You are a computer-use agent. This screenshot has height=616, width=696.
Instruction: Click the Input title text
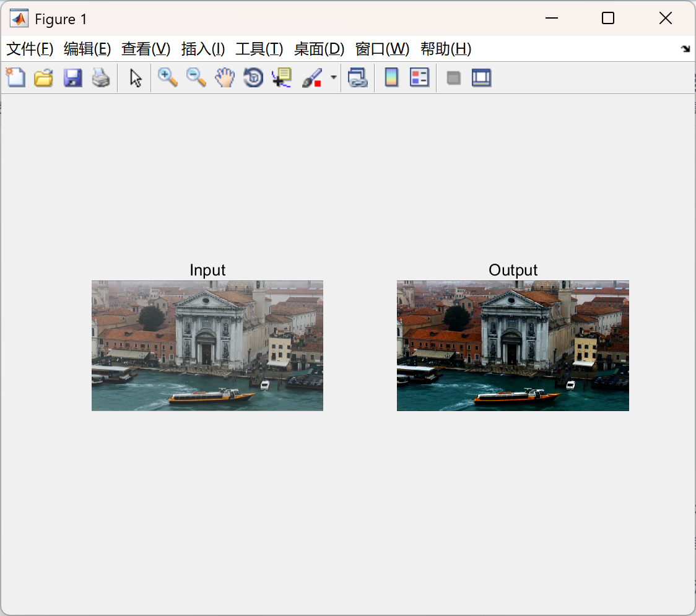point(207,270)
